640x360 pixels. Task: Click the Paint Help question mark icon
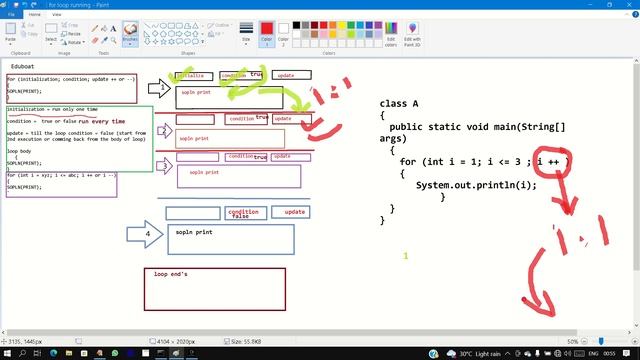(x=635, y=14)
